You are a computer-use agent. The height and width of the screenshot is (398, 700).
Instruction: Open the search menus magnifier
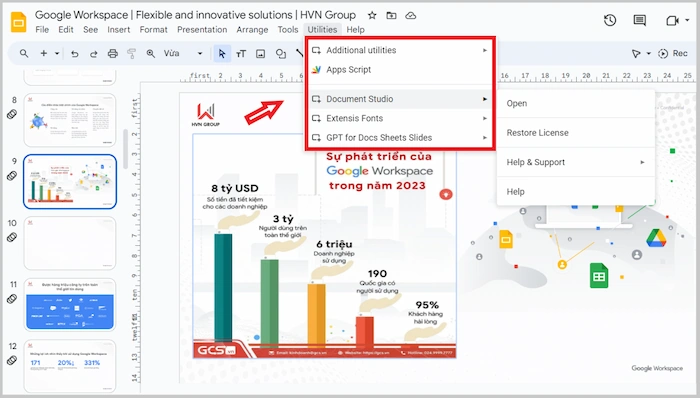[x=24, y=54]
